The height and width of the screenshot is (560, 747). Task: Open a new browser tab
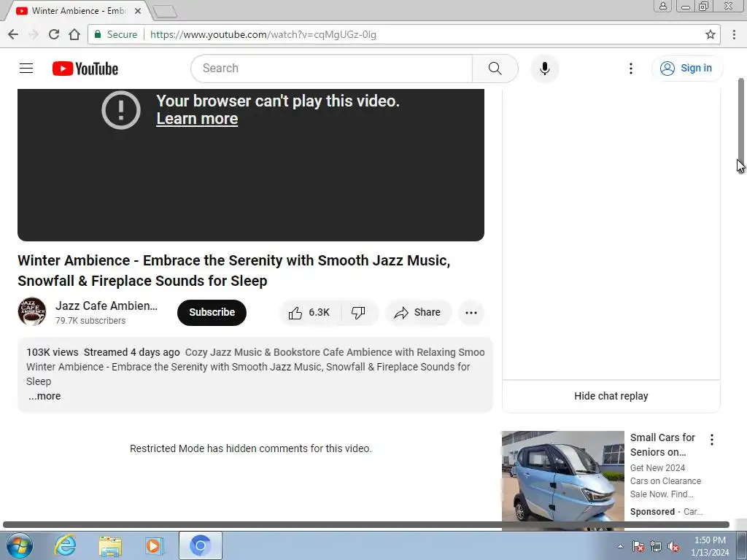coord(165,11)
